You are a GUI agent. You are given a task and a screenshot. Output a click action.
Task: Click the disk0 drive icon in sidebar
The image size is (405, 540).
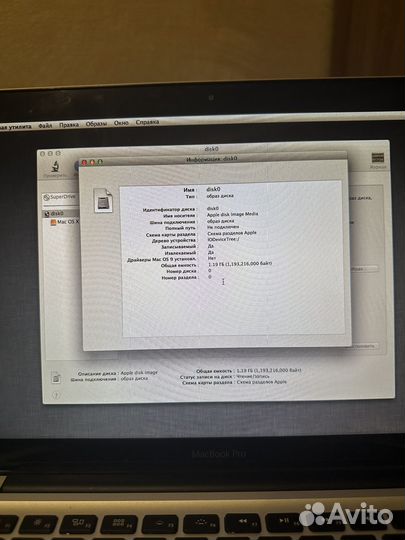tap(47, 214)
